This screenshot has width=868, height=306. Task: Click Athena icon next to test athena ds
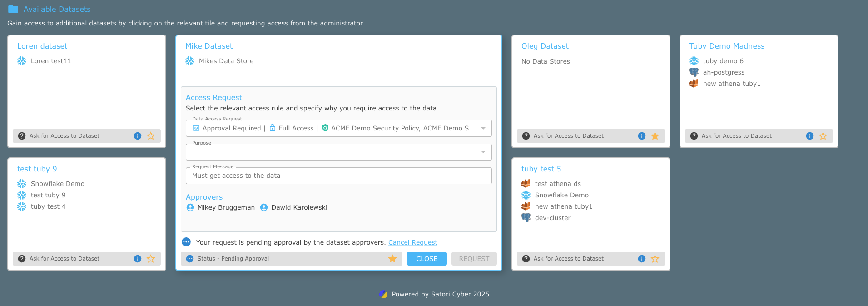point(526,184)
